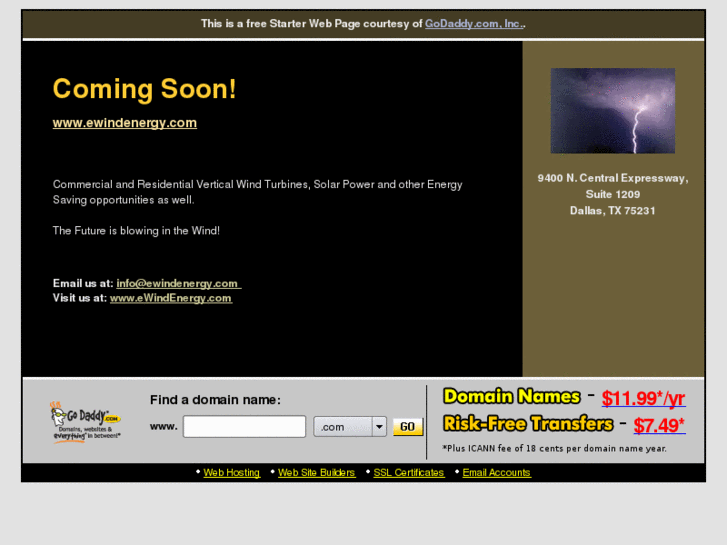727x545 pixels.
Task: Open the Email Accounts footer link
Action: point(497,473)
